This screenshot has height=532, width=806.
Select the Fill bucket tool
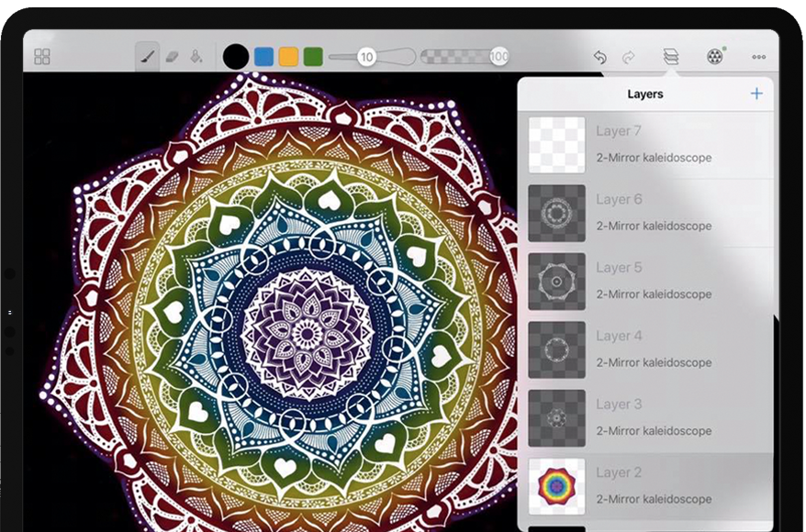coord(196,57)
